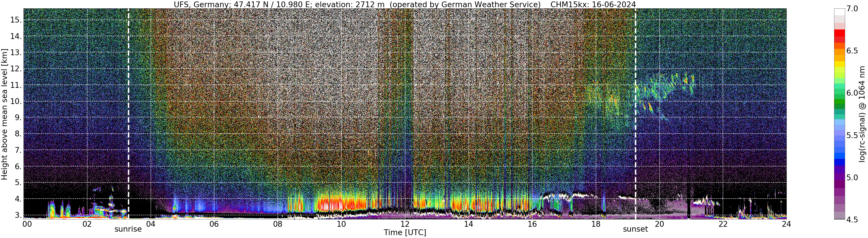Screen dimensions: 868x238
Task: Click the '12' time tick label
Action: click(x=405, y=224)
